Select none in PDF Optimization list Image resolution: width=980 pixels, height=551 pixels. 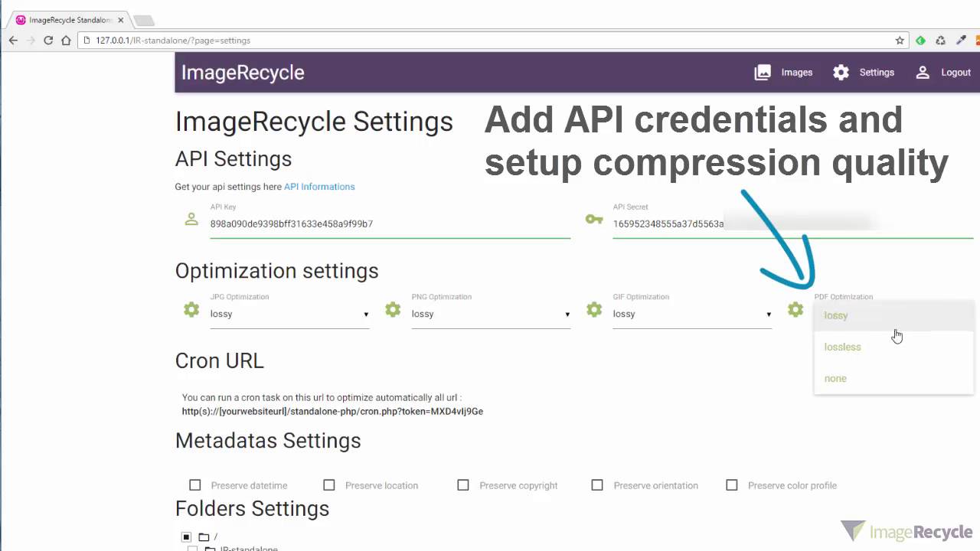tap(894, 378)
